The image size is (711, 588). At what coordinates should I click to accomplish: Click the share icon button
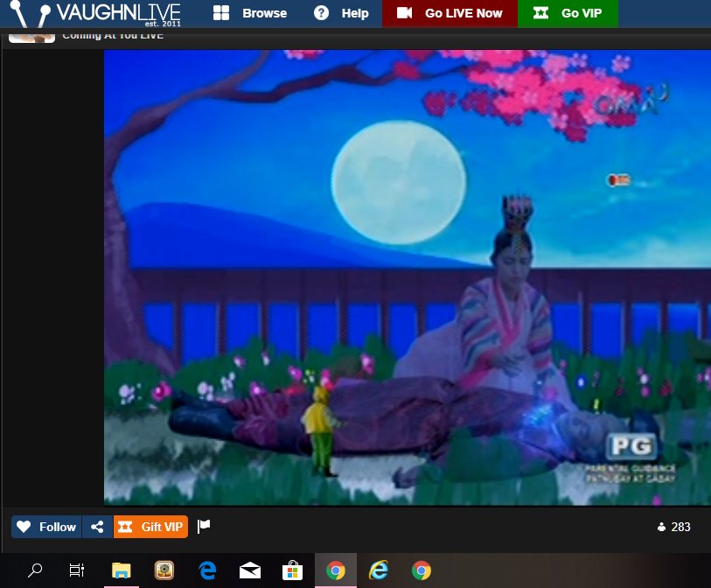[x=97, y=527]
